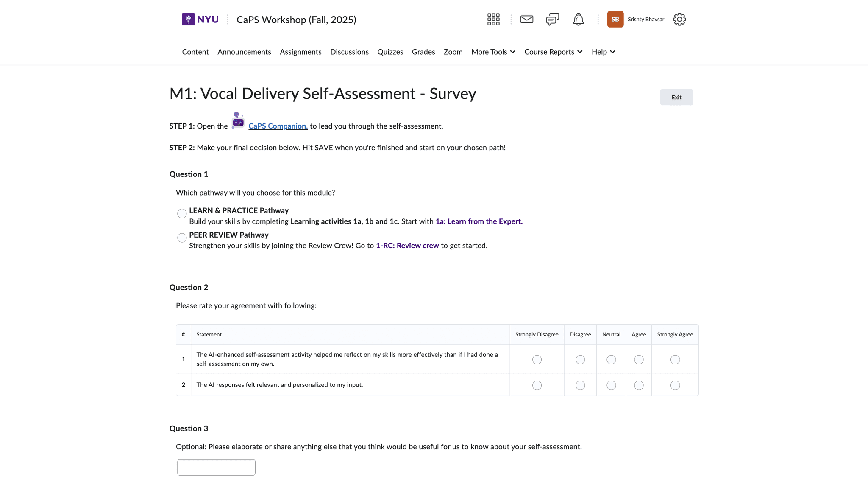Open the message alerts envelope icon
This screenshot has width=868, height=490.
pos(527,19)
